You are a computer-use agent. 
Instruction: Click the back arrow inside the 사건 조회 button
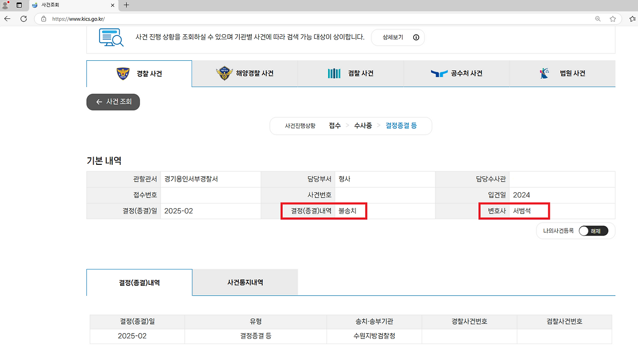99,102
